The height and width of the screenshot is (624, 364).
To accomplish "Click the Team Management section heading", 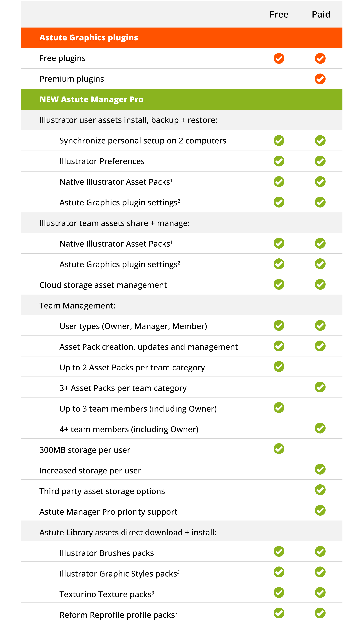I will pyautogui.click(x=77, y=306).
